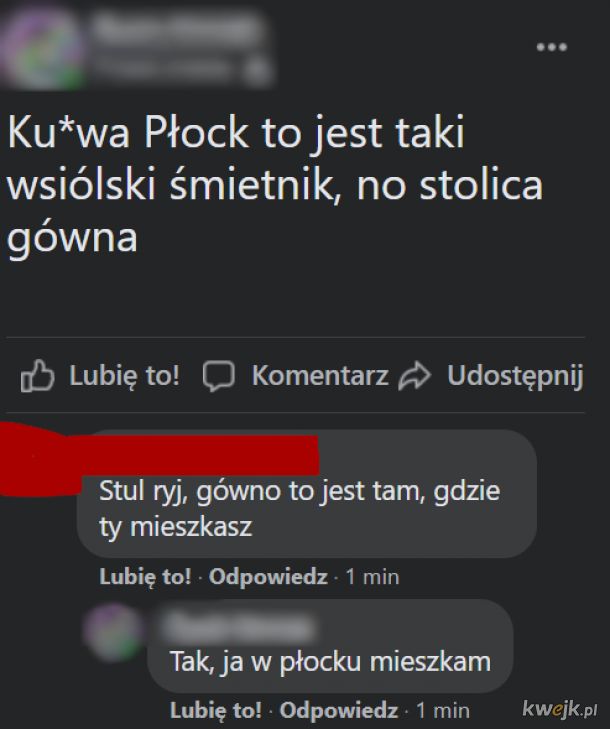
Task: Open the blurred reply author name
Action: point(239,626)
